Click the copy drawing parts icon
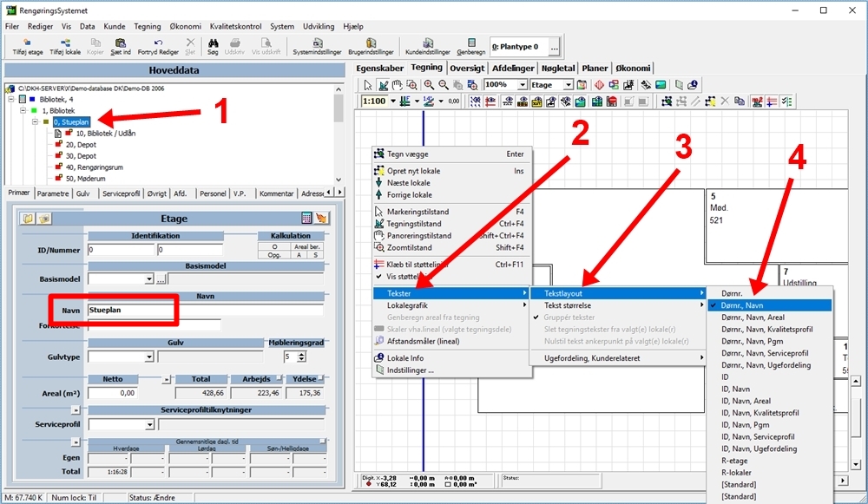Image resolution: width=868 pixels, height=504 pixels. pyautogui.click(x=739, y=101)
